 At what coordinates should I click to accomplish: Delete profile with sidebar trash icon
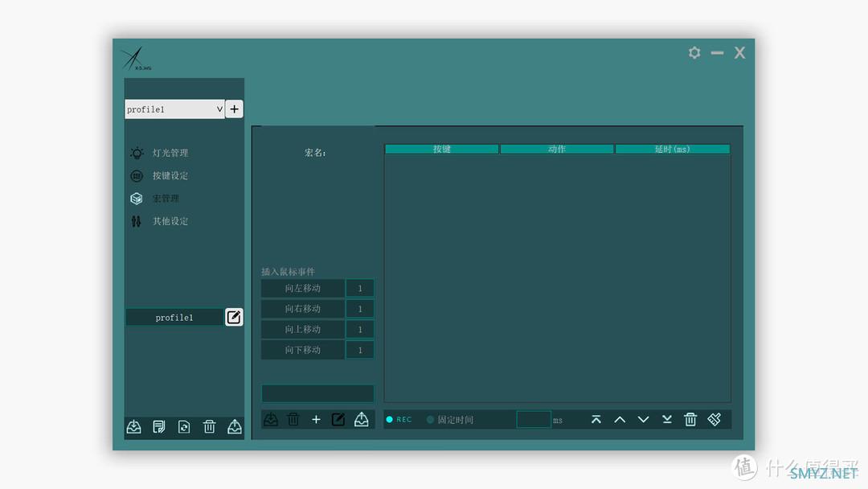[209, 426]
